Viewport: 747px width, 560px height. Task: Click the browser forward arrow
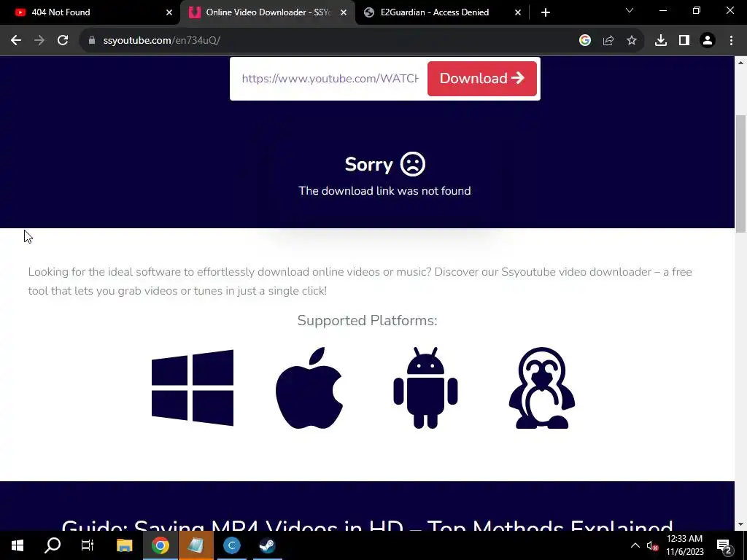click(x=39, y=41)
